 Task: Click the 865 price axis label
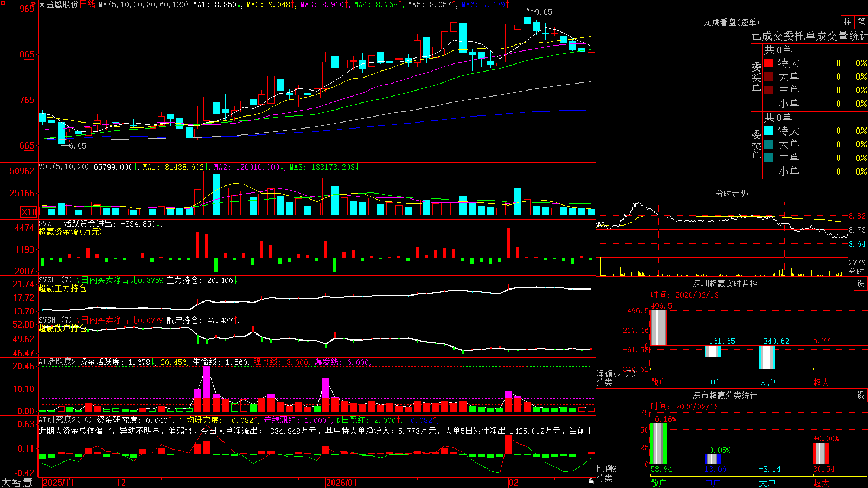[27, 54]
